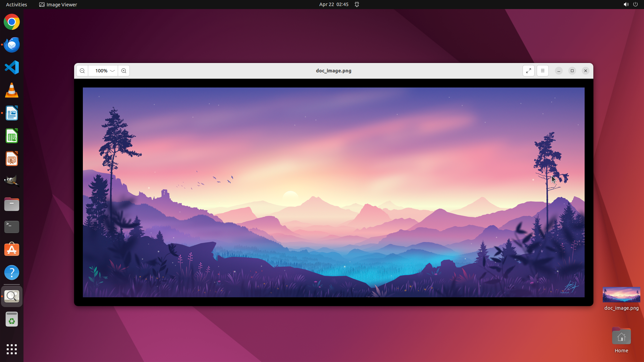644x362 pixels.
Task: Click the notification bell icon
Action: 357,4
